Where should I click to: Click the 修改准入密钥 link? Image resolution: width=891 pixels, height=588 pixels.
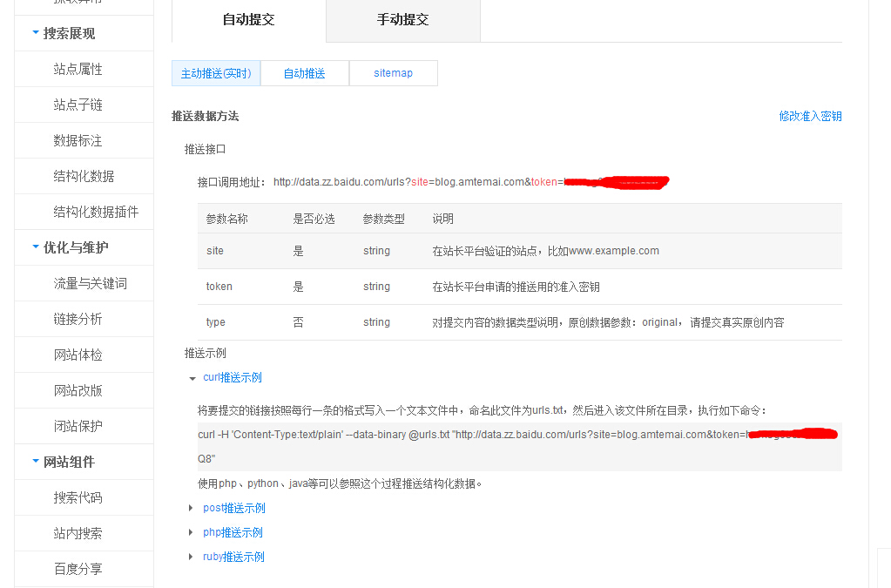(810, 116)
